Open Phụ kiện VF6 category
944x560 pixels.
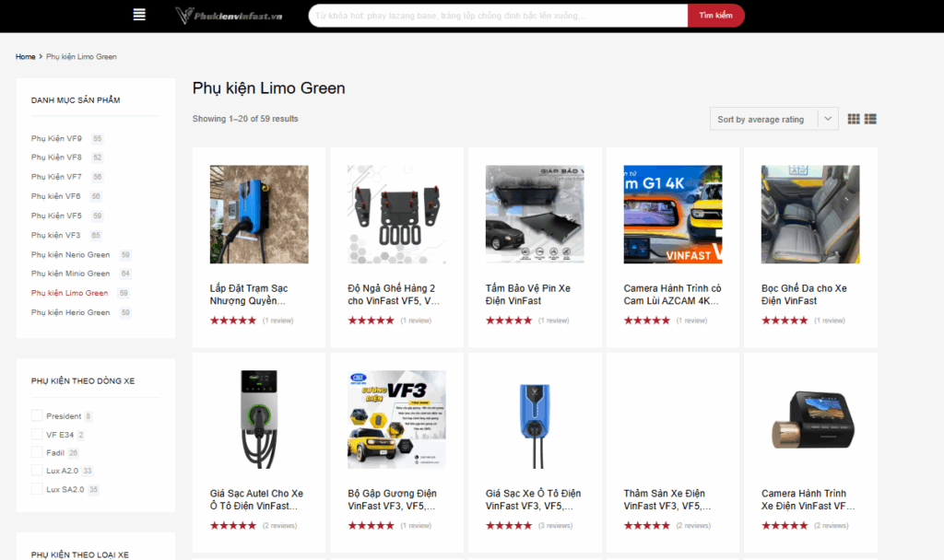pos(56,196)
